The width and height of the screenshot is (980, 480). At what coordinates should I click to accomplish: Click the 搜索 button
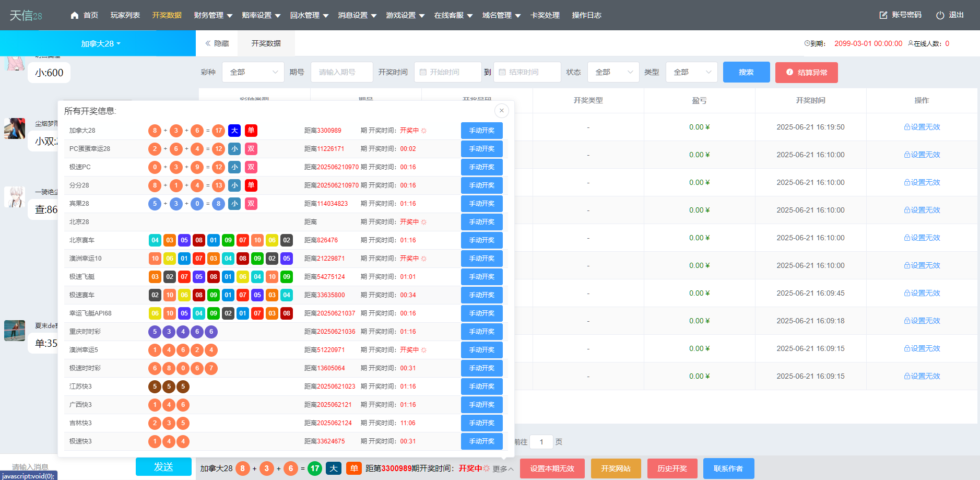coord(746,72)
